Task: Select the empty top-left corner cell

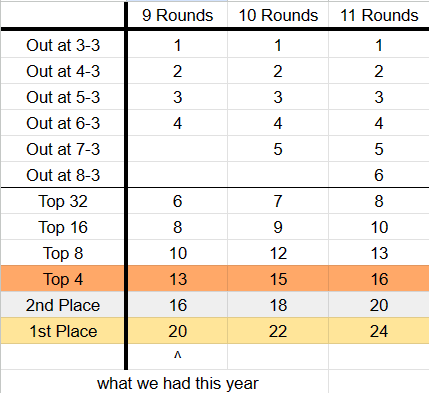Action: click(63, 15)
